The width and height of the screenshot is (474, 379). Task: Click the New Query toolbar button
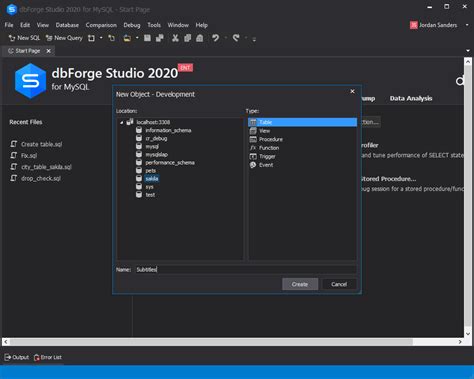(x=64, y=38)
